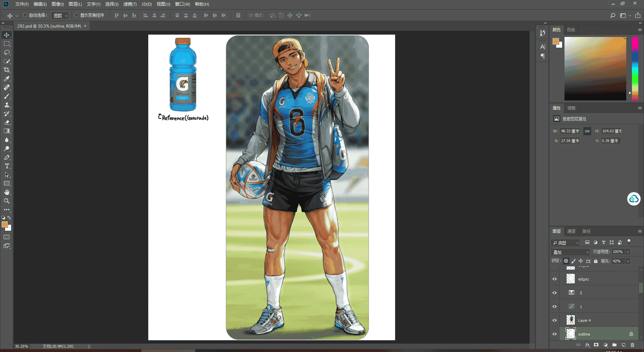
Task: Click the width input field
Action: click(570, 131)
